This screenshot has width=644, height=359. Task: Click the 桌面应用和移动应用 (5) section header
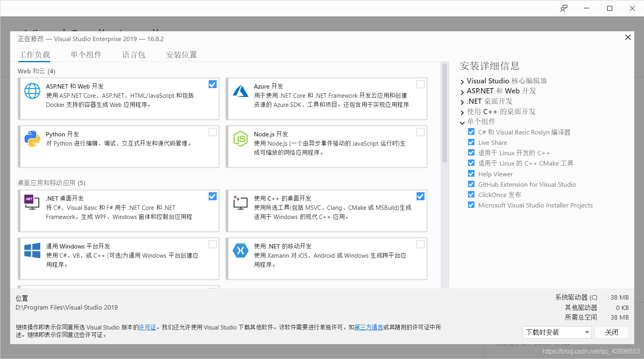pyautogui.click(x=51, y=183)
